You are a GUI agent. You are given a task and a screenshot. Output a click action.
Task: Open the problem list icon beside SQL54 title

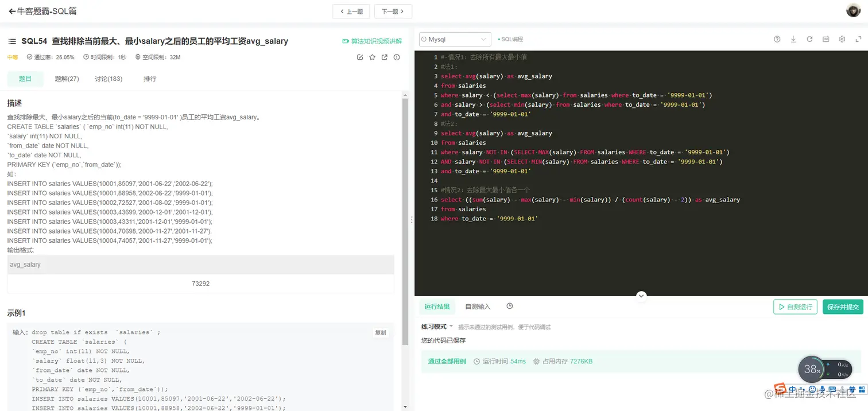11,41
